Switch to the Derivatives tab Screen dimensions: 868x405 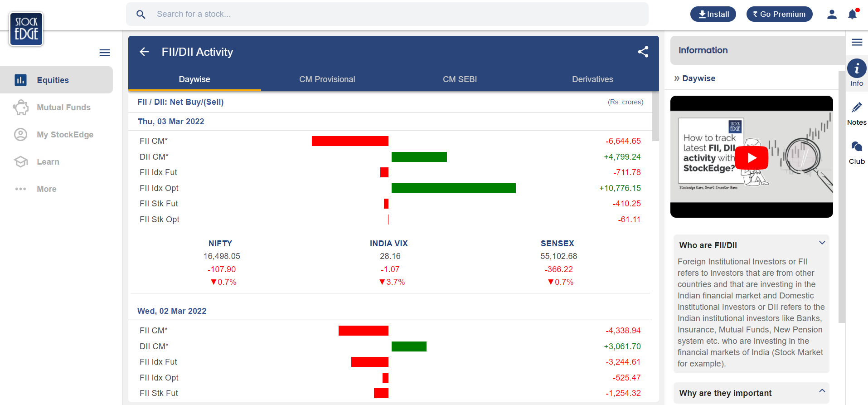pos(592,79)
